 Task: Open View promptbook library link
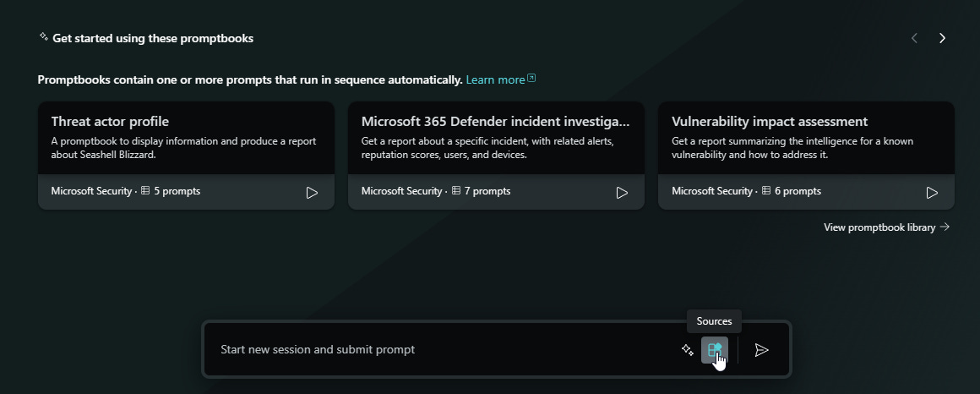click(887, 227)
